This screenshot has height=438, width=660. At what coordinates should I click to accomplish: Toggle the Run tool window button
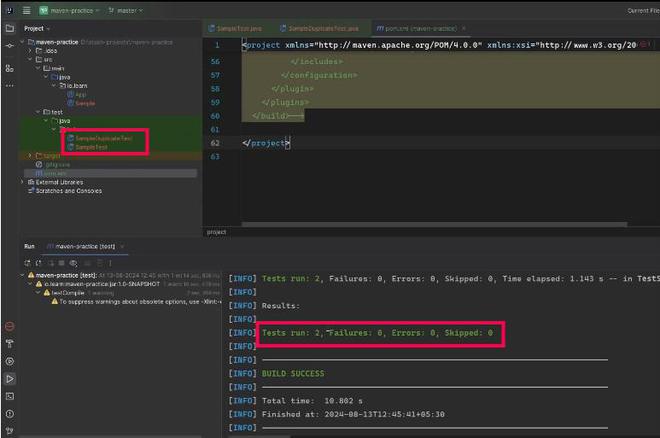pyautogui.click(x=10, y=379)
